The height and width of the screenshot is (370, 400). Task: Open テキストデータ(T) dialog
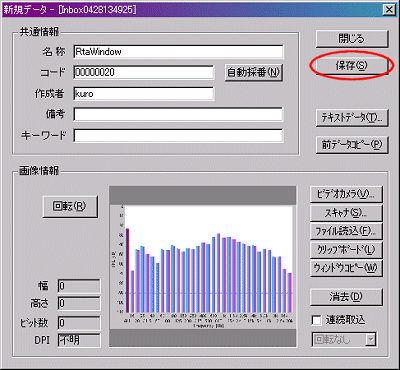coord(352,118)
